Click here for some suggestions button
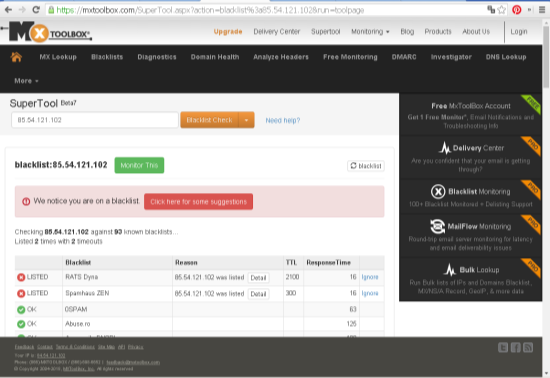This screenshot has width=550, height=378. (x=199, y=202)
